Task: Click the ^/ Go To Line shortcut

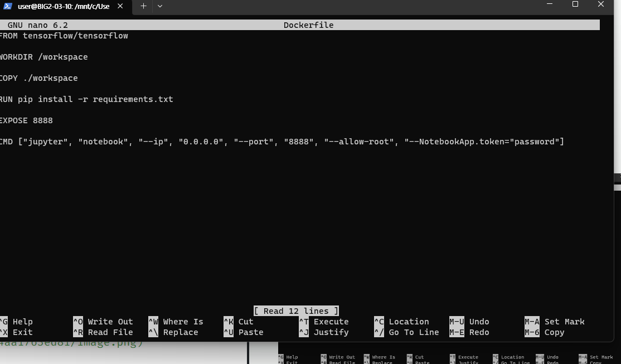Action: [x=406, y=332]
